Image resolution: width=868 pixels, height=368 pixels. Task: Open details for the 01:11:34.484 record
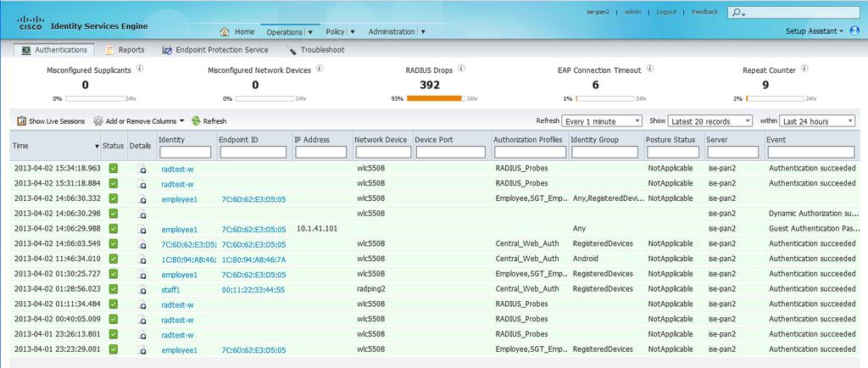point(142,305)
